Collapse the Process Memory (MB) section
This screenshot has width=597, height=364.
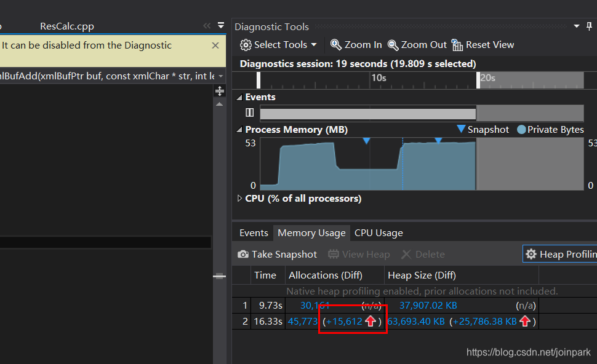point(239,130)
